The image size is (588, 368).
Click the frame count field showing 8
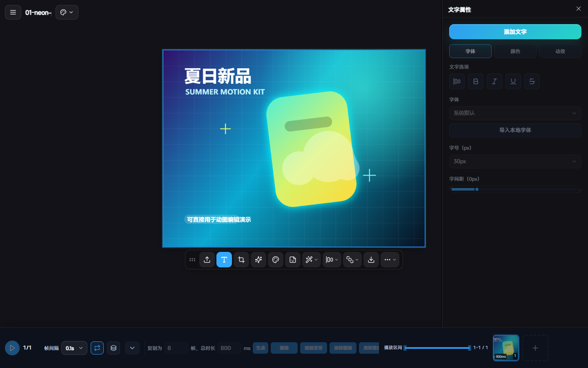[176, 348]
